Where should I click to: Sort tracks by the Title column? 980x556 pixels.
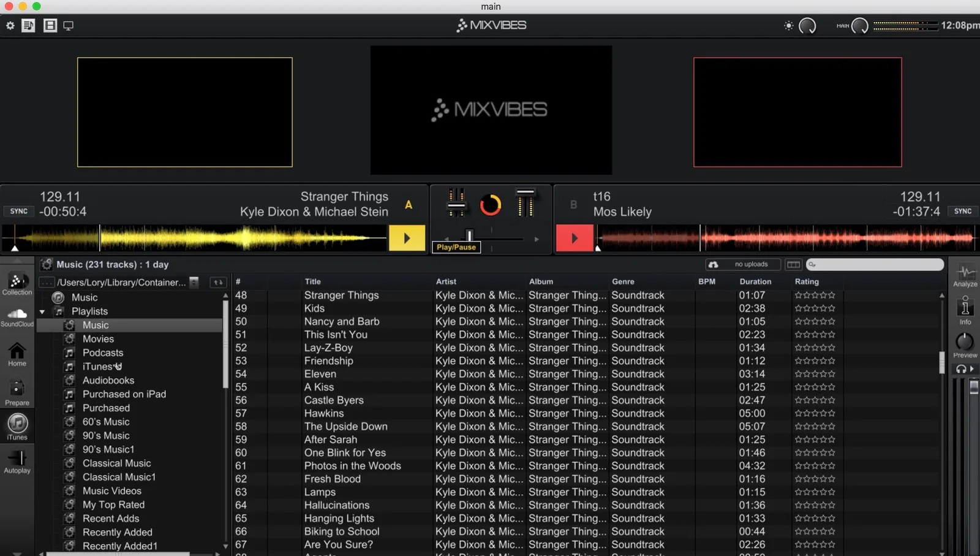coord(312,281)
